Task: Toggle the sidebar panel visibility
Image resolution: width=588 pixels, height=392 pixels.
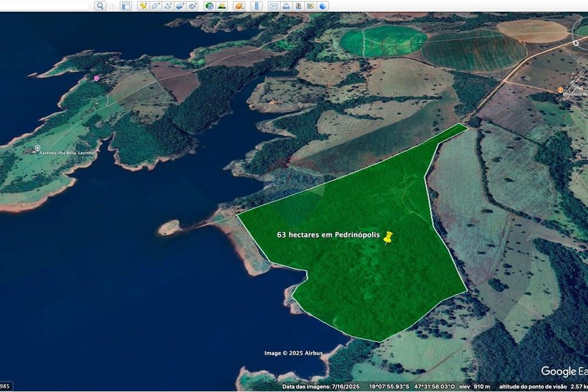Action: click(x=125, y=6)
